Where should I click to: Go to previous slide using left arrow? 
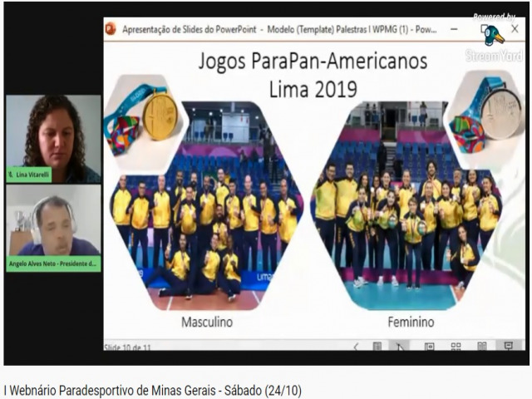(x=357, y=347)
